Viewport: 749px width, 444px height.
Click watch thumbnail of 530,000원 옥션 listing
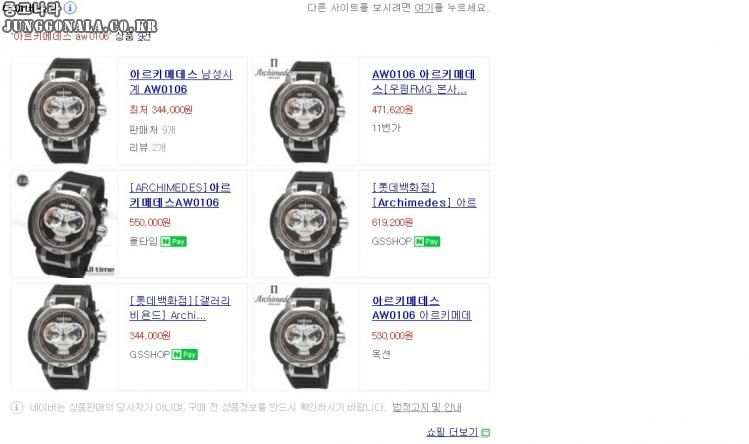pyautogui.click(x=306, y=337)
